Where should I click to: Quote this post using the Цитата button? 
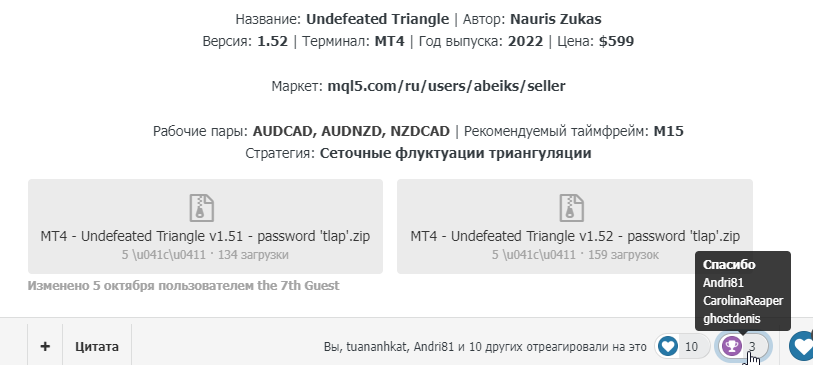[96, 346]
